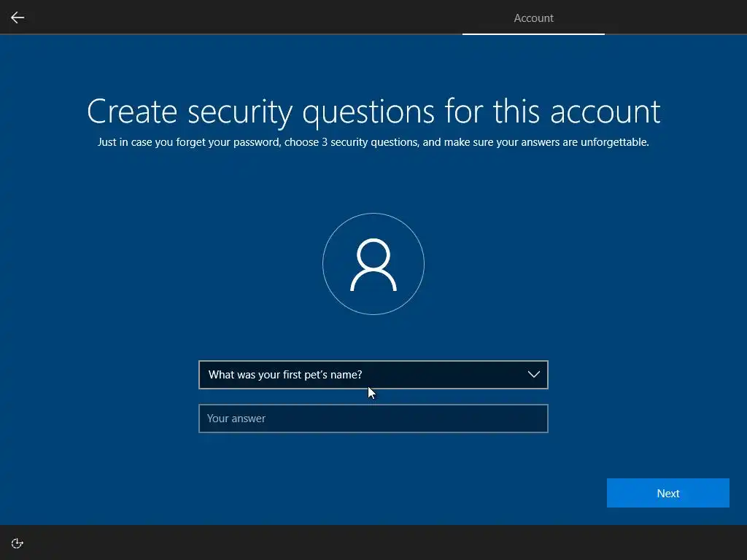Go back using the arrow icon
Viewport: 747px width, 560px height.
tap(18, 17)
